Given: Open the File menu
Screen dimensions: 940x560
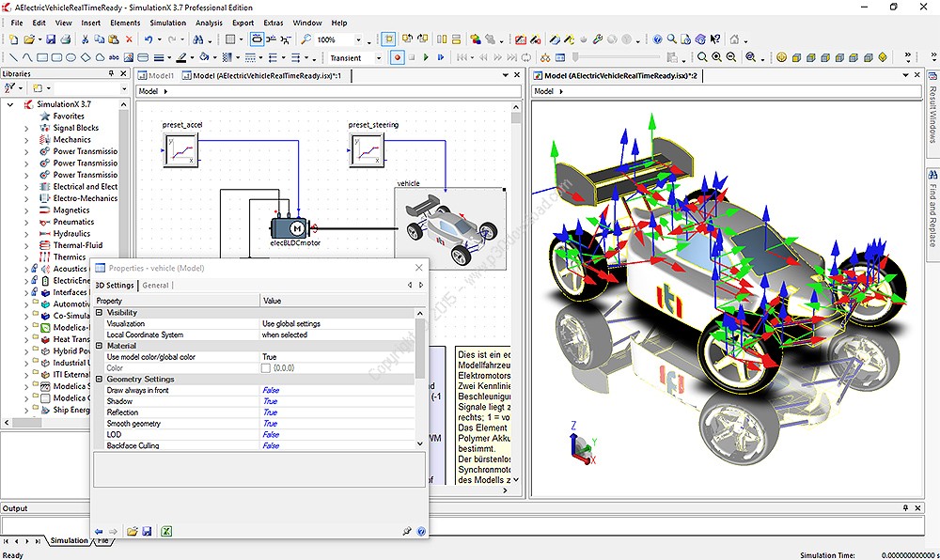Looking at the screenshot, I should click(x=17, y=23).
